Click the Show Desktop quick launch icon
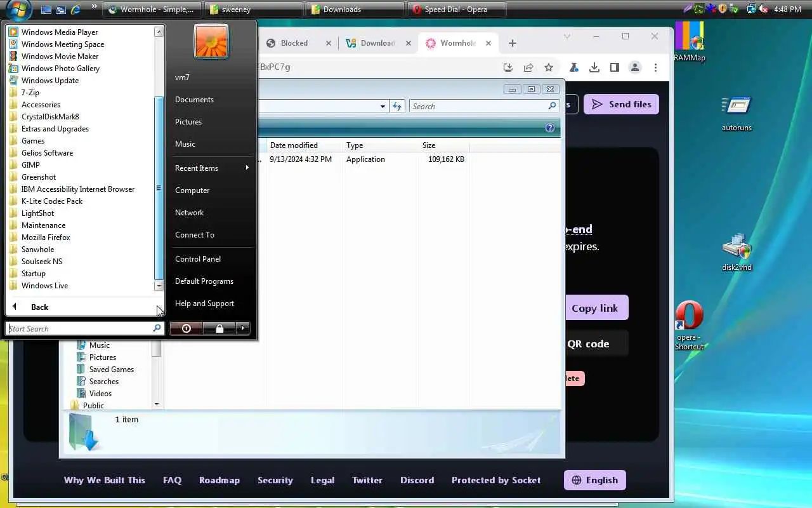Screen dimensions: 812x508 tap(46, 10)
